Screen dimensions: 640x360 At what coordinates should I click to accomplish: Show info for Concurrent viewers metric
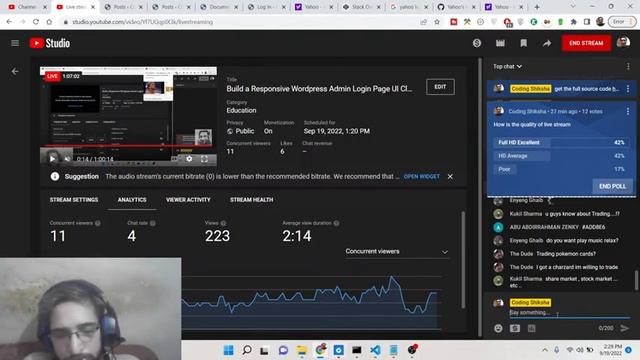[x=98, y=223]
